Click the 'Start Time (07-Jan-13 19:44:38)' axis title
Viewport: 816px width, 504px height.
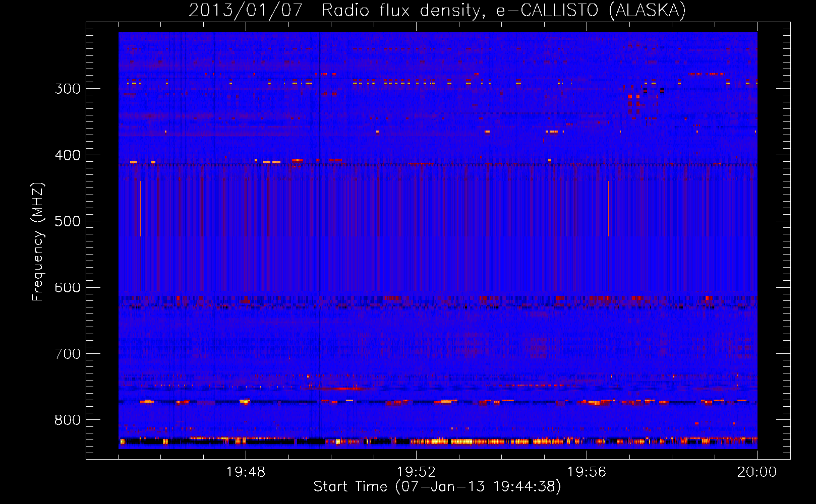click(437, 487)
